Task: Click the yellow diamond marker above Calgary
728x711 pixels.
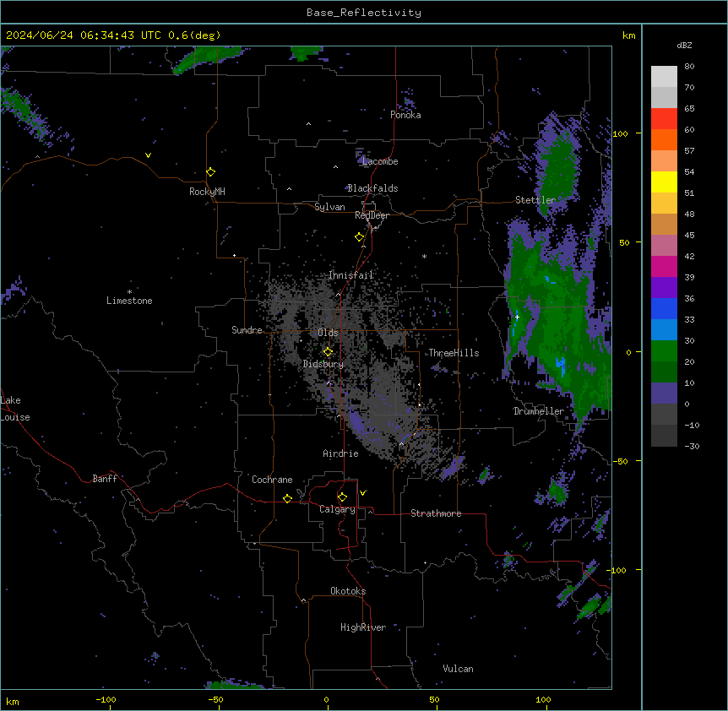Action: click(342, 497)
